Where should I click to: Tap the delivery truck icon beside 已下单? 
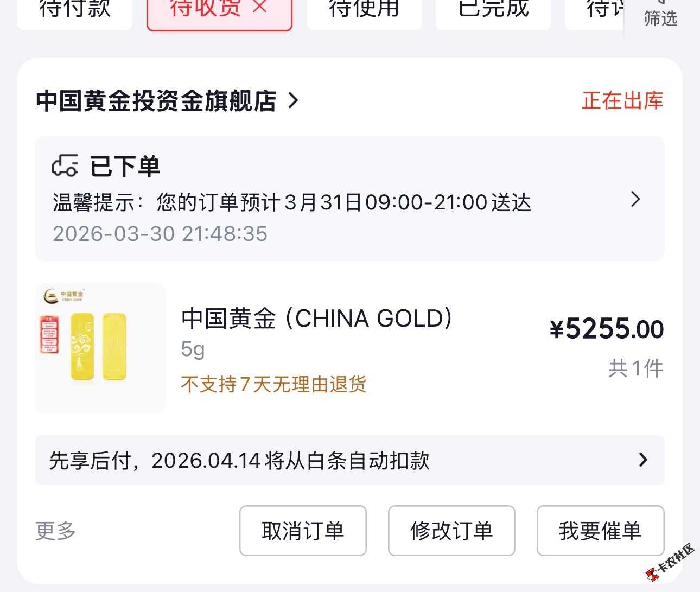pyautogui.click(x=65, y=166)
